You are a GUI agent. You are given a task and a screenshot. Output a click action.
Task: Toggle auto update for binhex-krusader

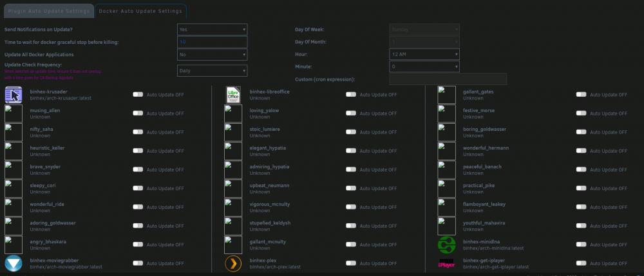138,95
